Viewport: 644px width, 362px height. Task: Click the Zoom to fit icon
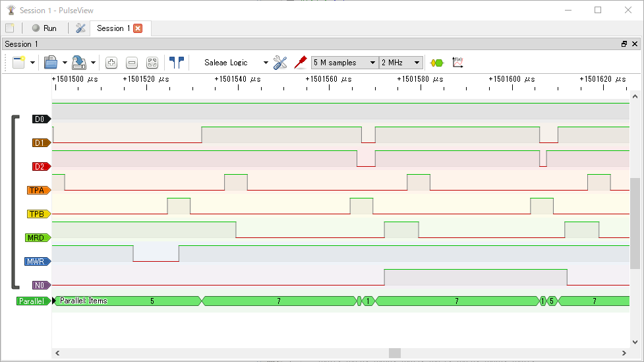152,63
